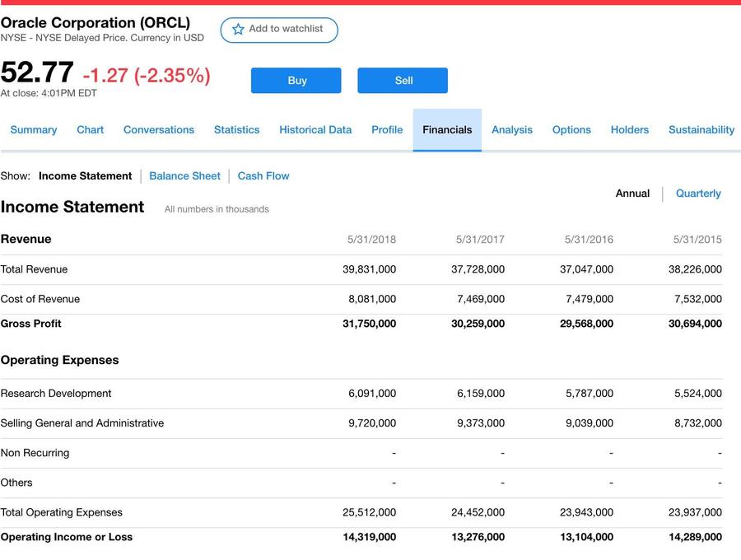Click the Operating Expenses section heading
Image resolution: width=741 pixels, height=560 pixels.
coord(59,360)
